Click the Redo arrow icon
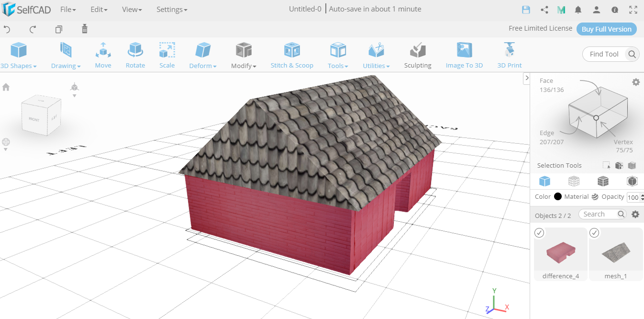This screenshot has width=644, height=319. pyautogui.click(x=33, y=29)
